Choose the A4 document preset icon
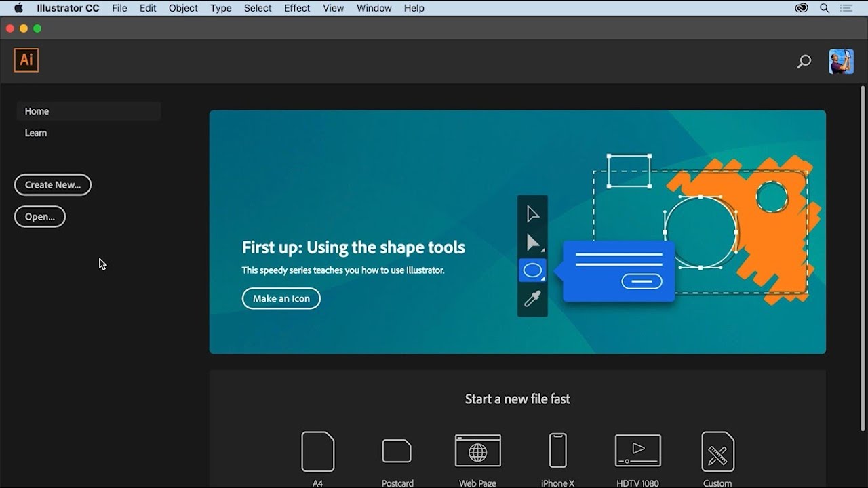This screenshot has height=488, width=868. pos(318,451)
